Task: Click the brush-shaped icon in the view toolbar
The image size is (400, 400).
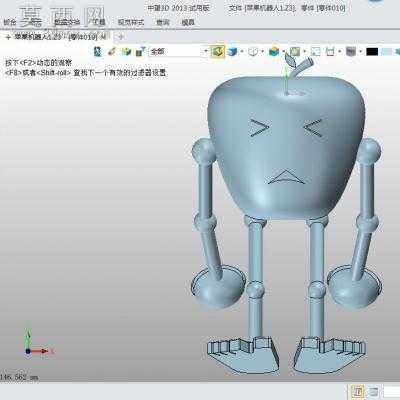Action: point(112,52)
